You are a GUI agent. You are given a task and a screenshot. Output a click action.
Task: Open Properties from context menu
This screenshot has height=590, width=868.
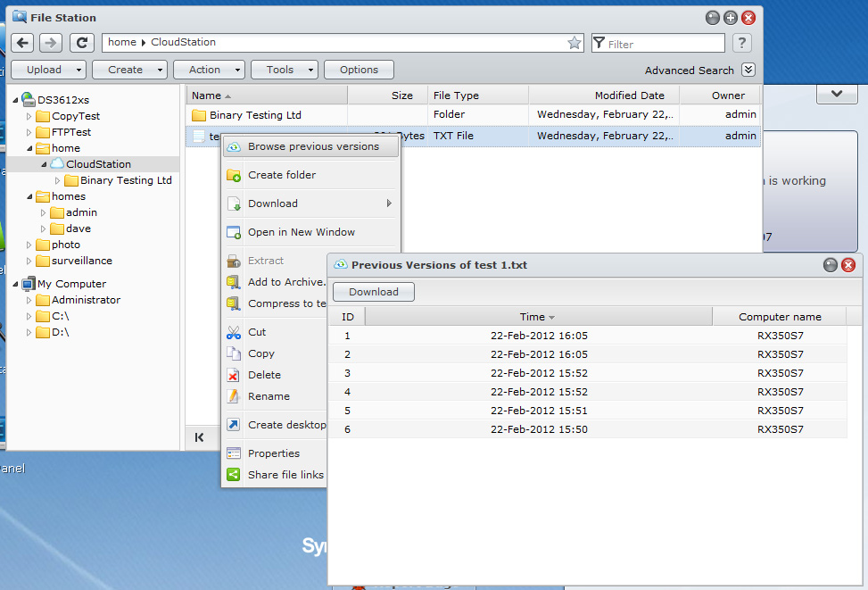tap(275, 453)
